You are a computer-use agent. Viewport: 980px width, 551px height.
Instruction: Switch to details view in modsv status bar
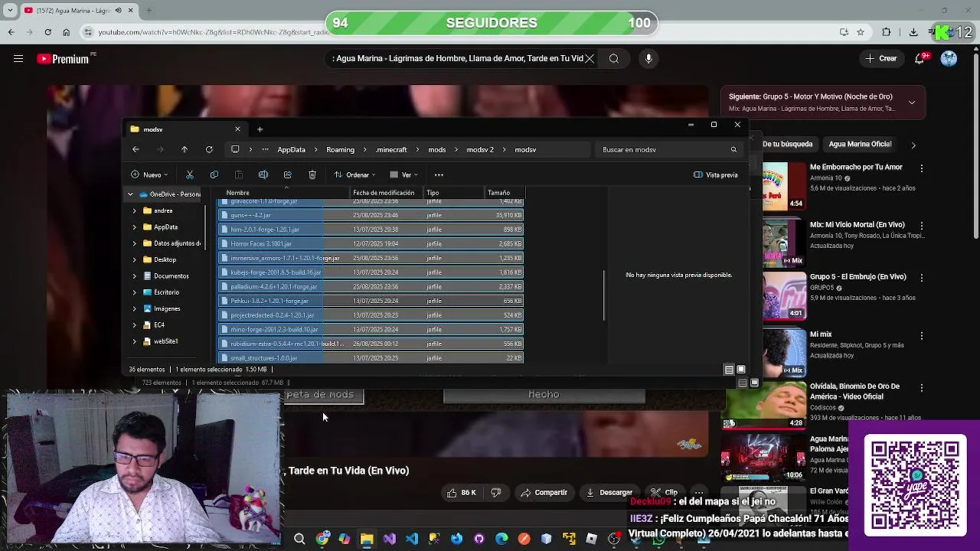pyautogui.click(x=729, y=370)
